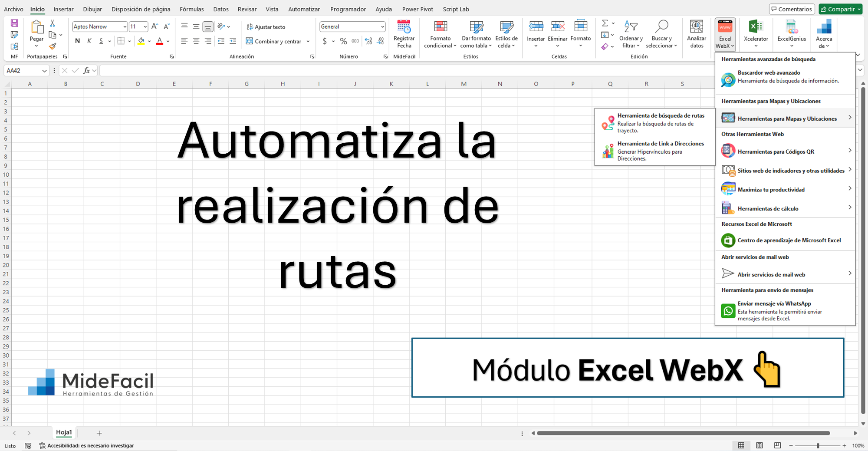Click Registrar Fecha calendar icon
Screen dimensions: 868x451
(x=404, y=27)
